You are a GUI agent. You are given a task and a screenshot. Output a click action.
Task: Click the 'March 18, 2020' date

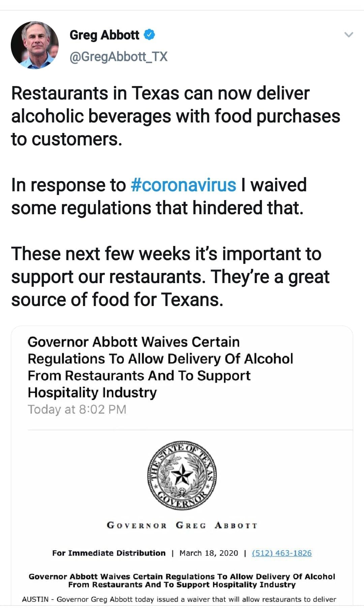point(209,553)
